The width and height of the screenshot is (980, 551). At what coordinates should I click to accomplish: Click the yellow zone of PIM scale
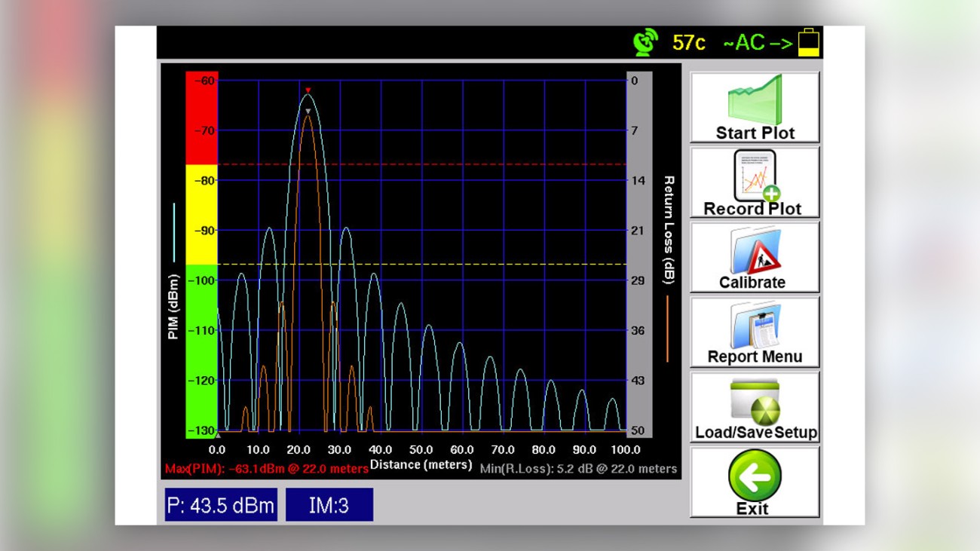(x=201, y=215)
